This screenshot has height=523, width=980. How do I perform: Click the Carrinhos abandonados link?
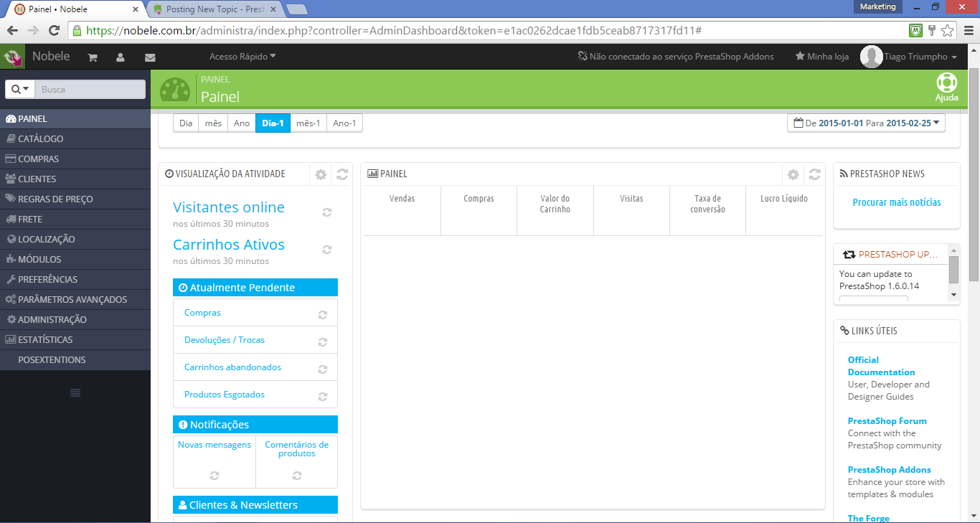pos(232,367)
